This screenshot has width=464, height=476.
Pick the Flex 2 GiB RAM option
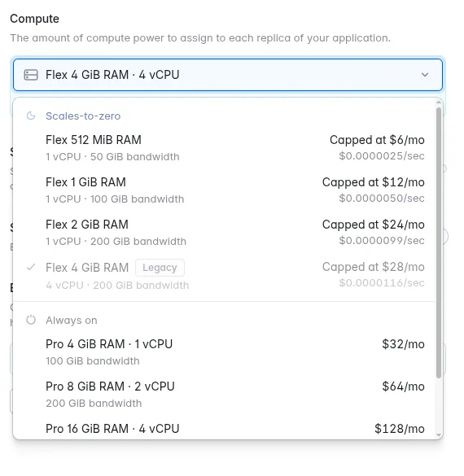click(x=225, y=233)
